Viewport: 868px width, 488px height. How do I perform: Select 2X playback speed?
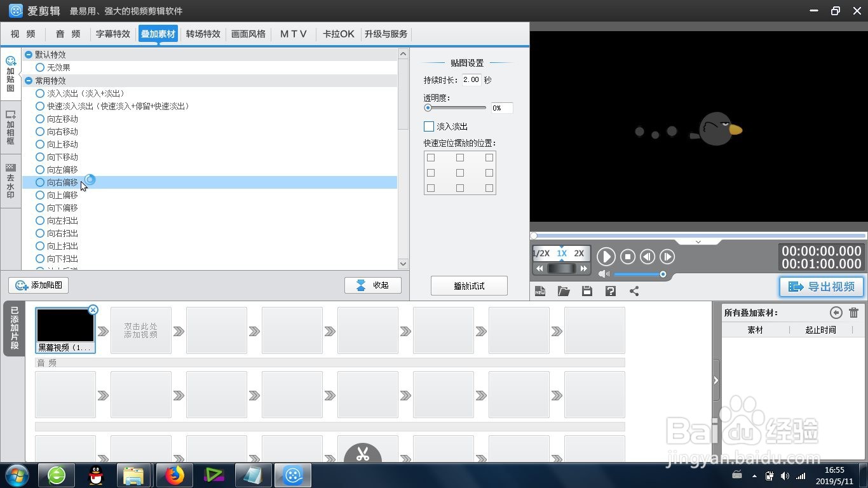tap(579, 253)
